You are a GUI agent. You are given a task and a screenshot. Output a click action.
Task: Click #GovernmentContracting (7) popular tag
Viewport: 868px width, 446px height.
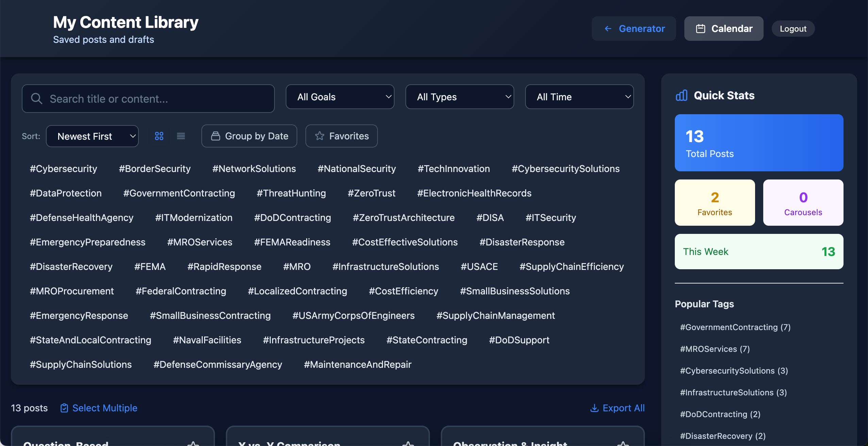point(735,327)
